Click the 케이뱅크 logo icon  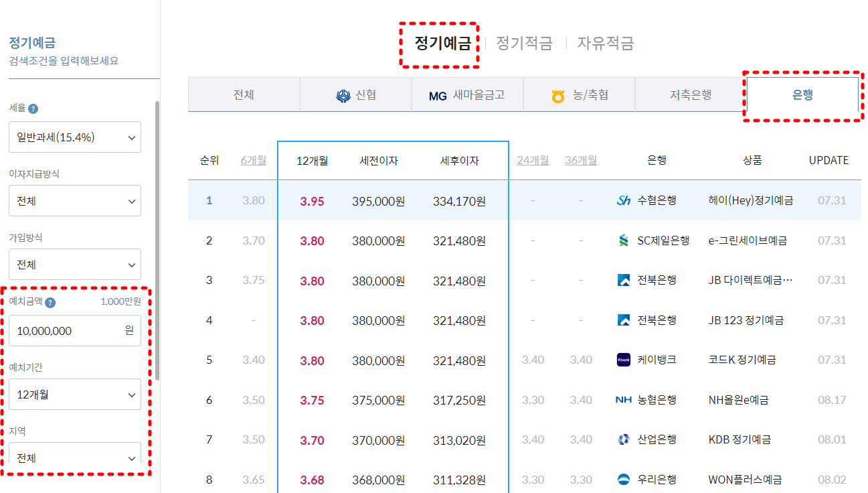point(624,360)
